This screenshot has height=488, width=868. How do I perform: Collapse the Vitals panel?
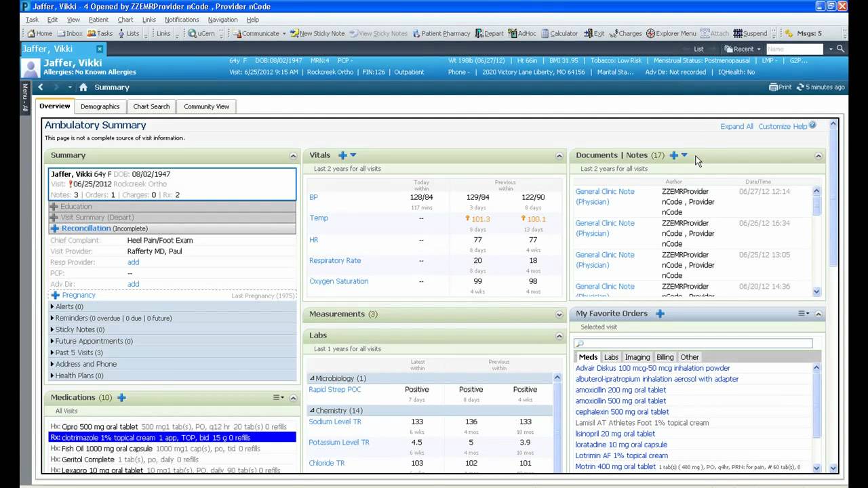click(x=559, y=156)
